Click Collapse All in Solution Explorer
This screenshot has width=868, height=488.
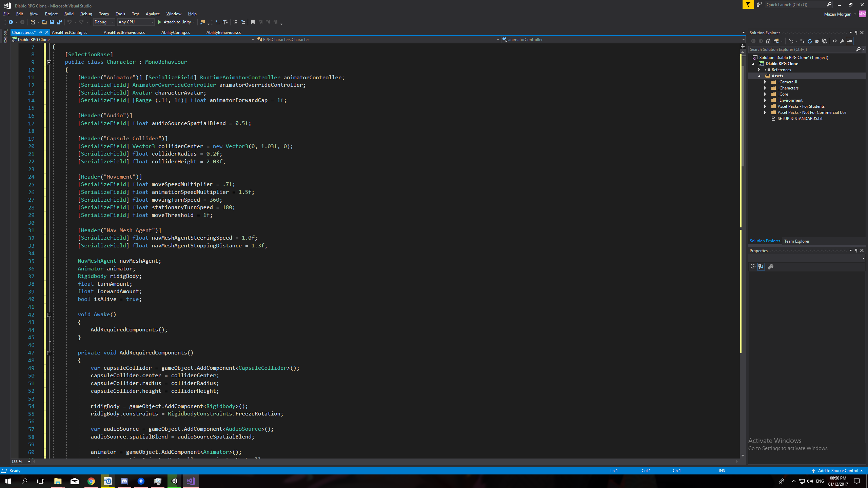pos(817,41)
